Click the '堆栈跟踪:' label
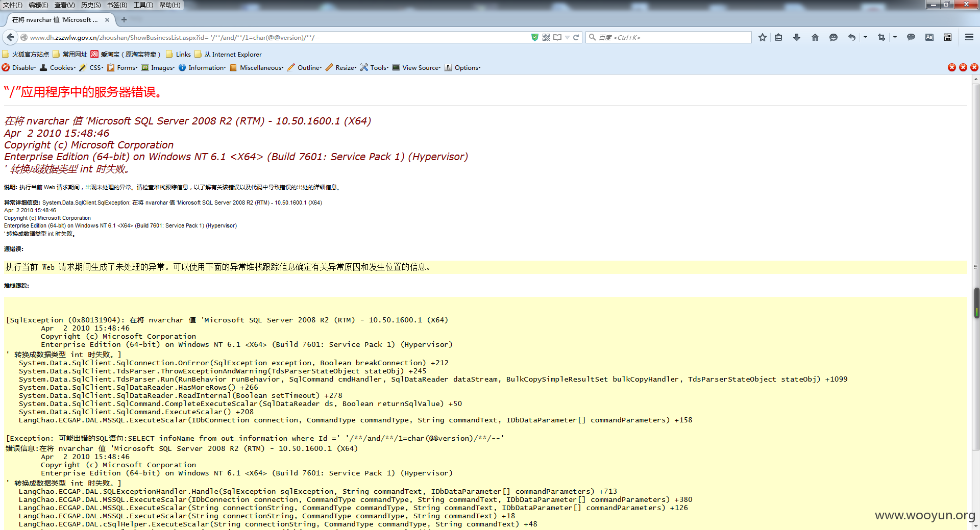This screenshot has height=530, width=980. [x=16, y=286]
